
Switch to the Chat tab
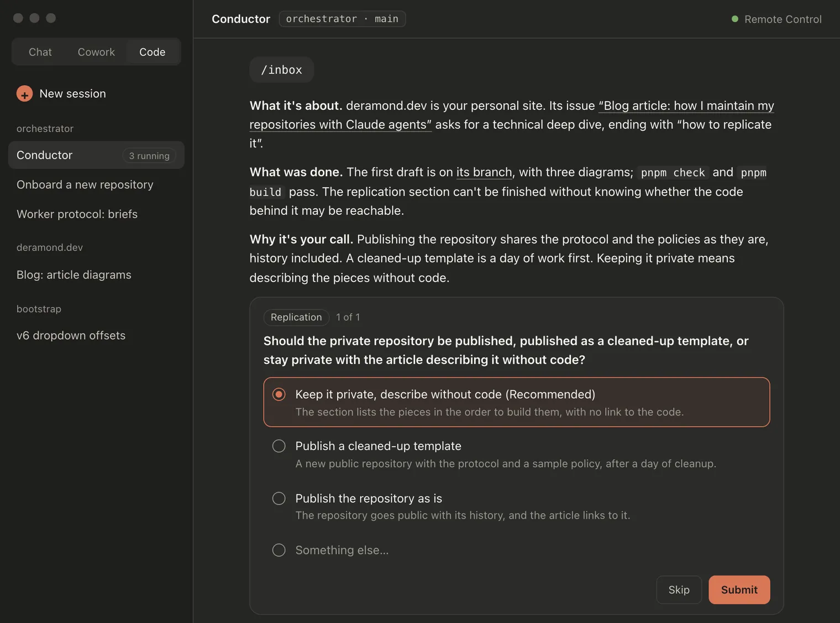pyautogui.click(x=40, y=52)
